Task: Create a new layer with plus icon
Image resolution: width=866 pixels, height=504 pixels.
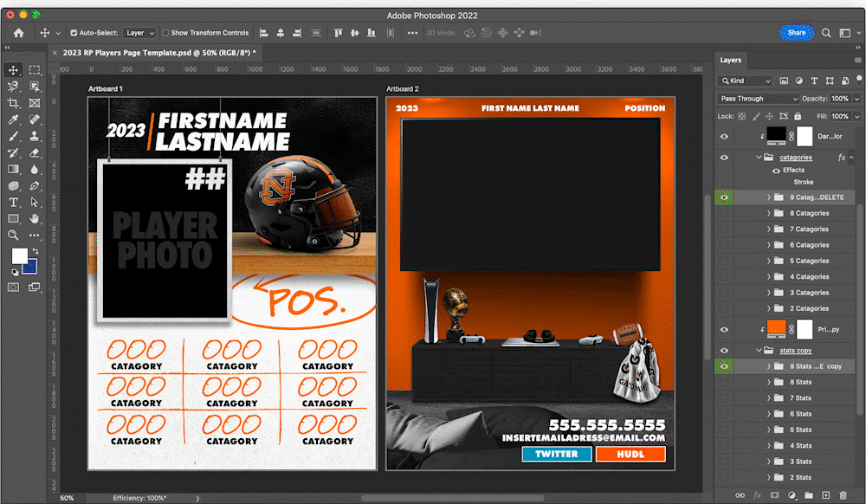Action: [826, 495]
